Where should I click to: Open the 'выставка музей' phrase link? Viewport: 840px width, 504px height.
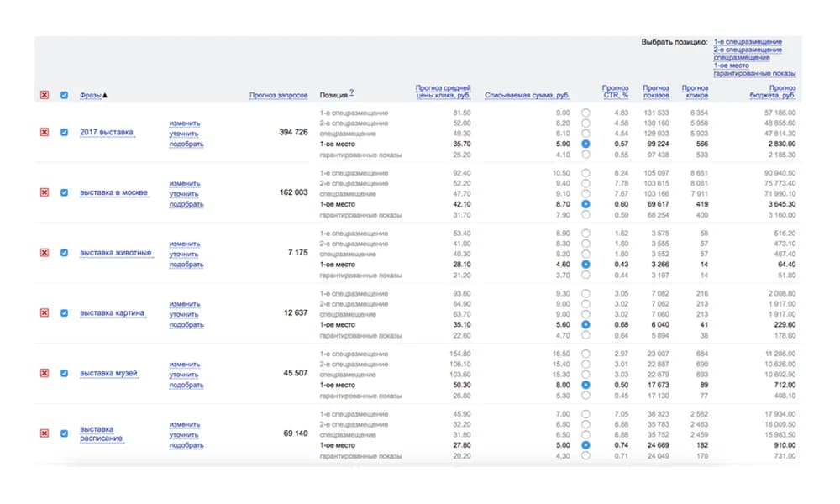click(108, 373)
